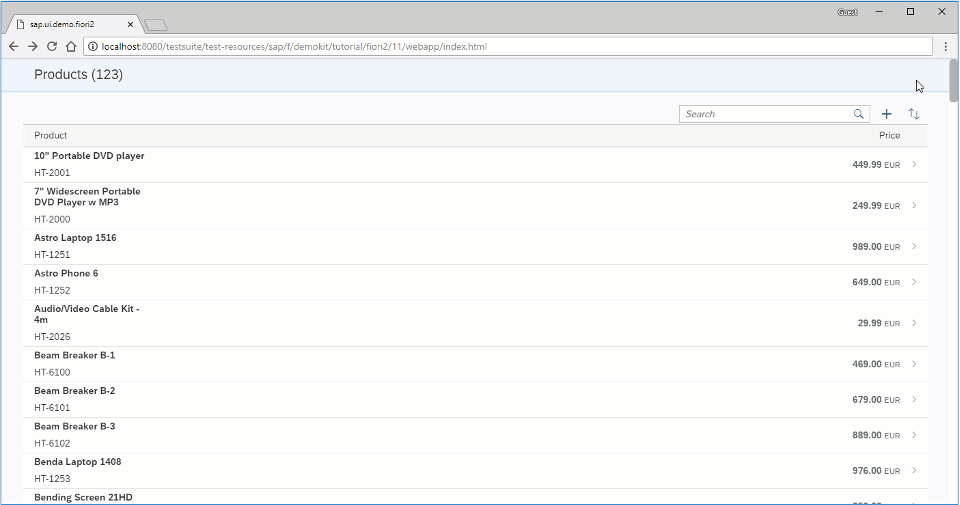This screenshot has width=960, height=505.
Task: Select the Astro Phone 6 title
Action: [x=66, y=273]
